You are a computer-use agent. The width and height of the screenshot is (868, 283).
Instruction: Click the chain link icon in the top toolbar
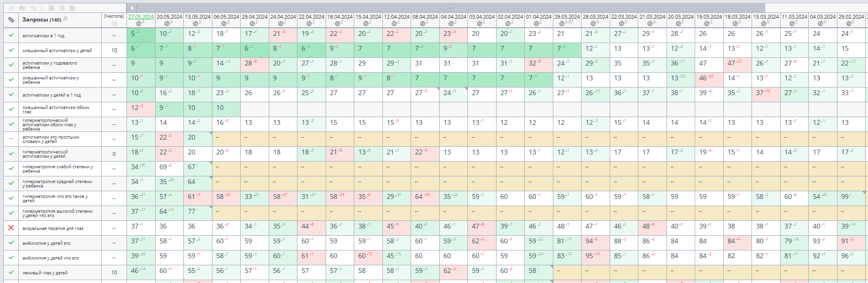33,8
